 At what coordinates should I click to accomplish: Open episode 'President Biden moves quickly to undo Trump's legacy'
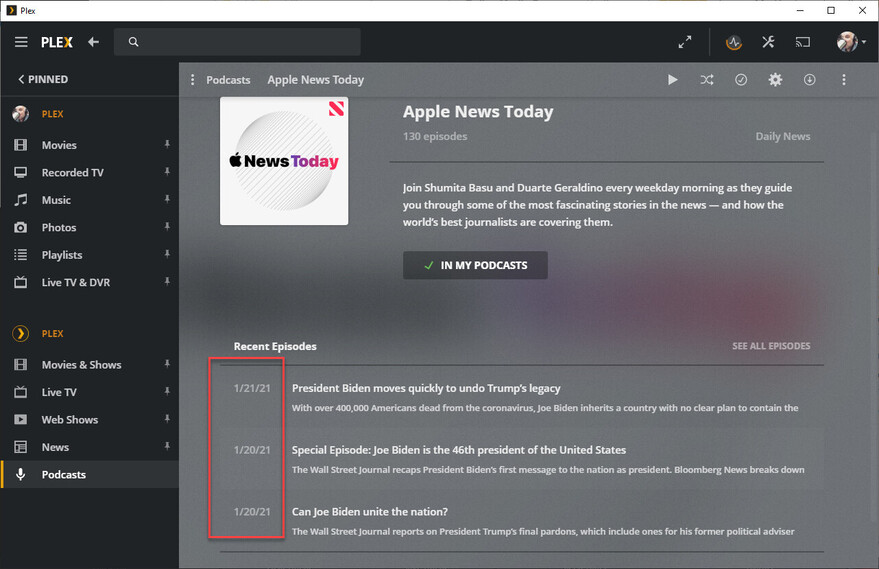click(426, 388)
